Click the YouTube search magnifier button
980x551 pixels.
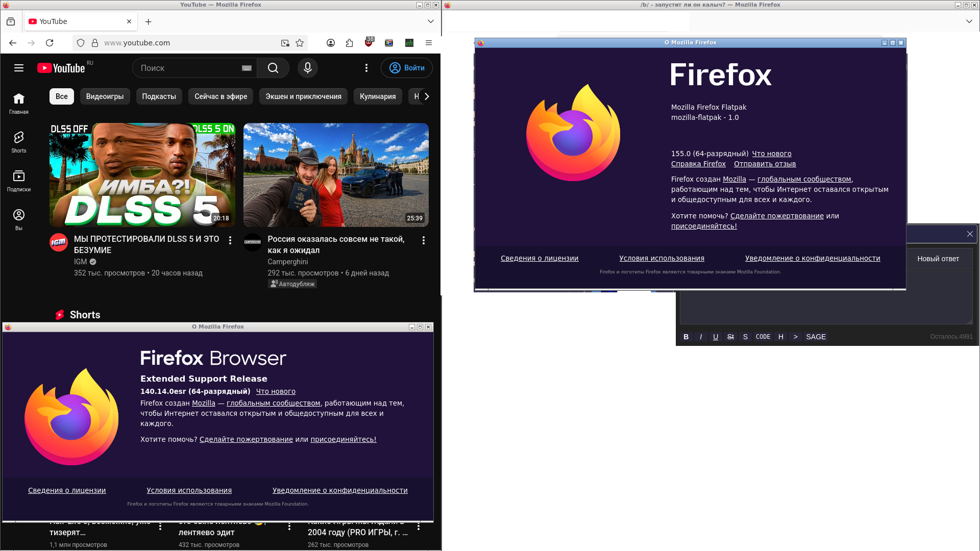click(273, 68)
